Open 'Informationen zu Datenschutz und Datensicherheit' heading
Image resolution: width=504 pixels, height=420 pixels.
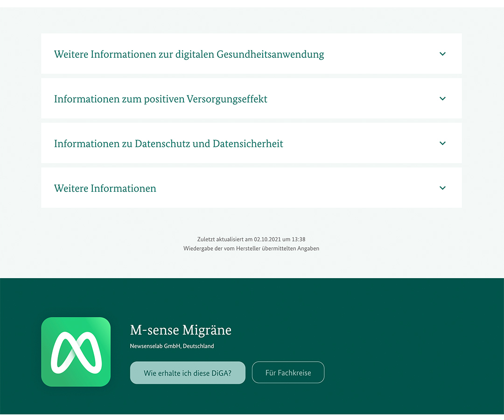[168, 144]
